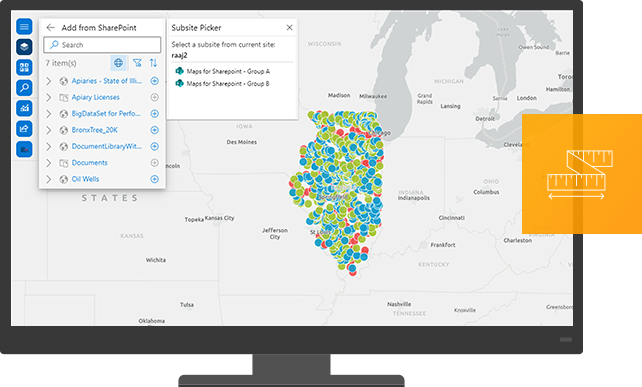Viewport: 642px width, 387px height.
Task: Go back from Add from SharePoint panel
Action: 50,27
